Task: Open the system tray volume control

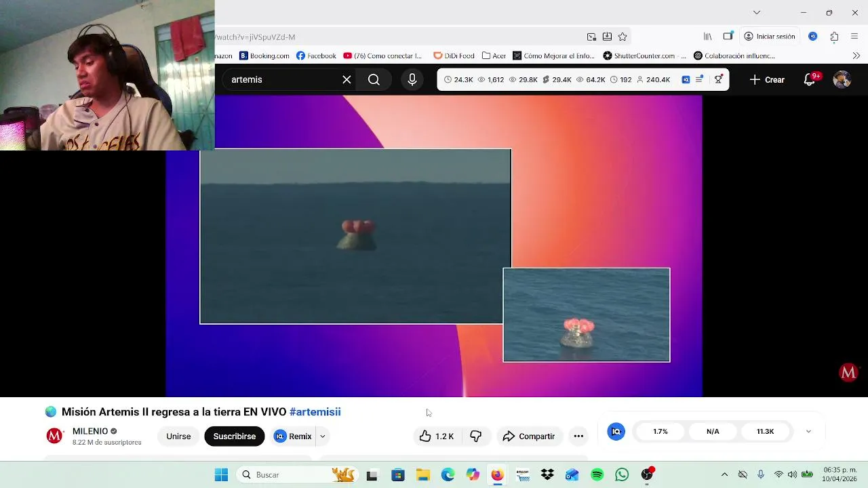Action: (792, 475)
